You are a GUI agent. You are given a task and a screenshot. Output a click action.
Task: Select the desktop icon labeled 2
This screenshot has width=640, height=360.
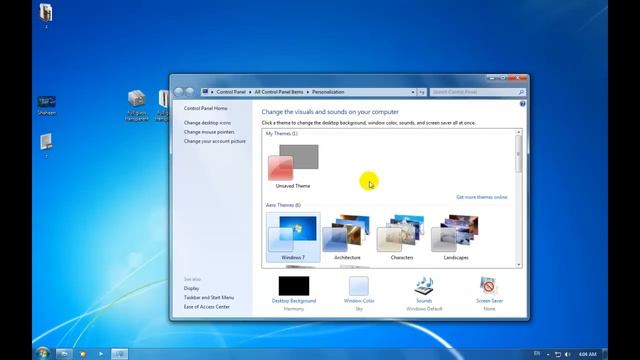coord(46,145)
